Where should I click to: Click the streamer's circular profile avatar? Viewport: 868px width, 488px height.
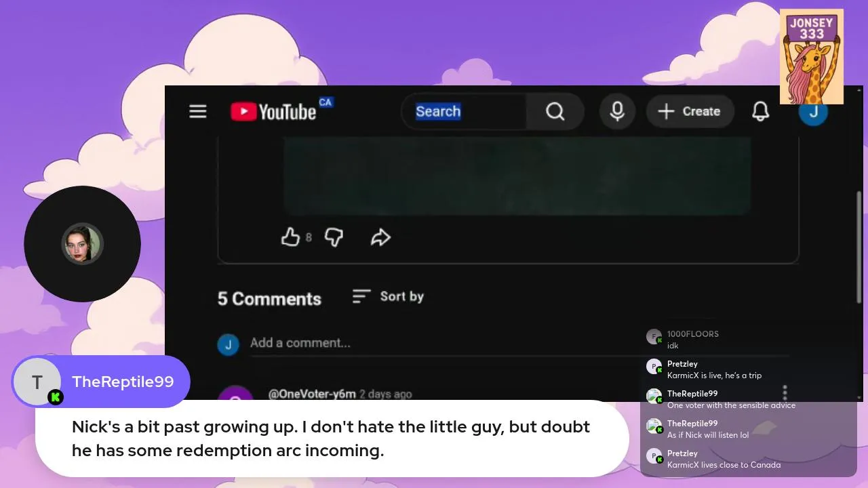pos(82,244)
